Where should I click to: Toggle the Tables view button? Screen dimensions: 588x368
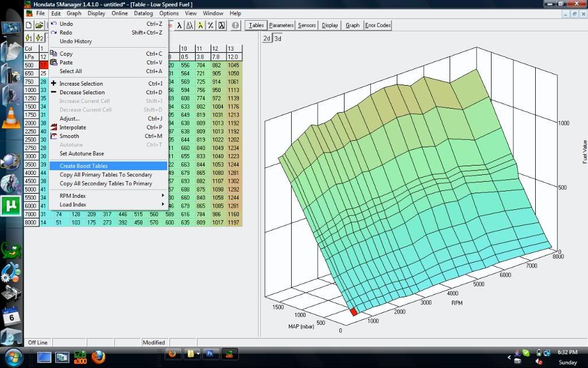pos(256,25)
